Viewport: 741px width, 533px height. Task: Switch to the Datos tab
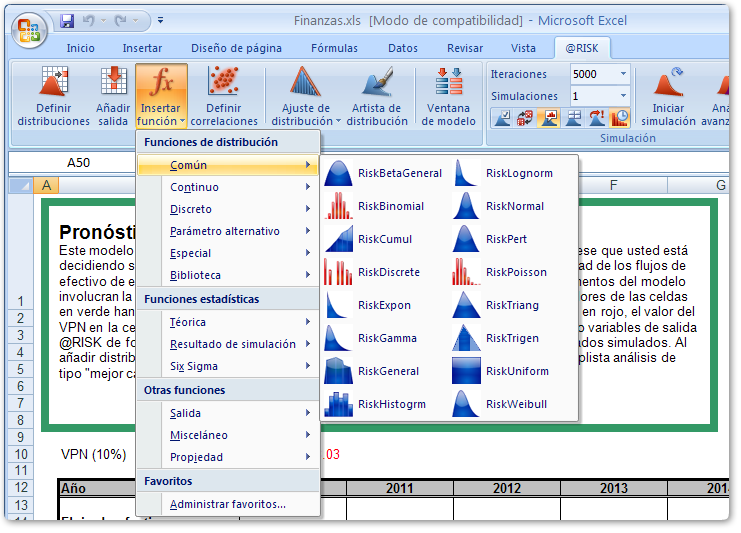click(x=403, y=48)
